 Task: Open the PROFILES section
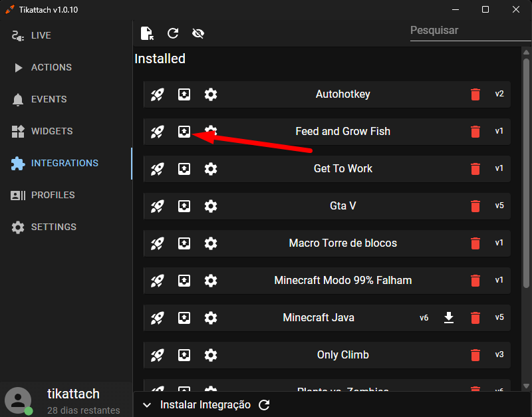pyautogui.click(x=66, y=195)
